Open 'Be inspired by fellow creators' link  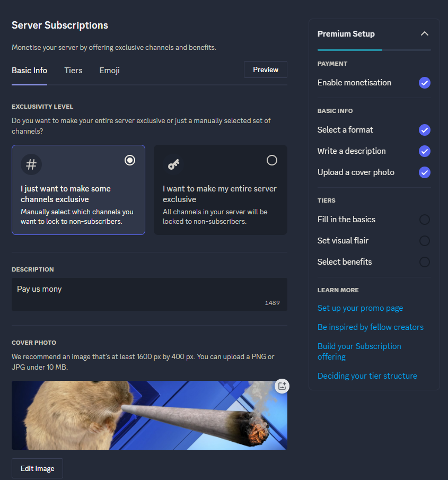coord(371,327)
